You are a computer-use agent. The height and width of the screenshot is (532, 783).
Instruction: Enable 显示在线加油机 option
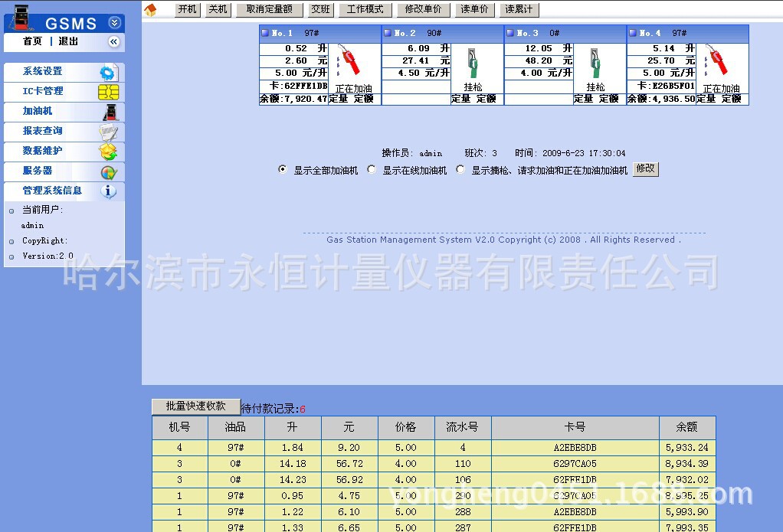(x=372, y=169)
